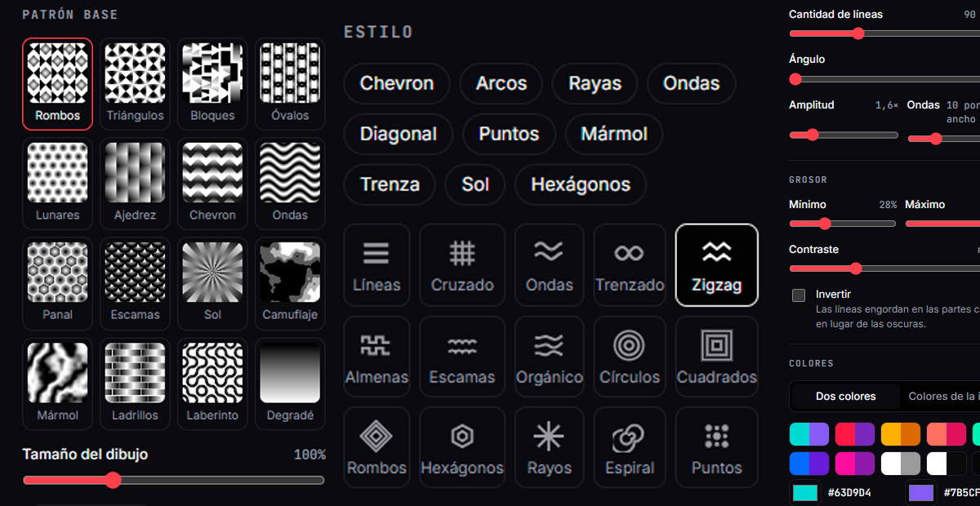The width and height of the screenshot is (980, 506).
Task: Choose the Cuadrados nested squares style
Action: 716,357
